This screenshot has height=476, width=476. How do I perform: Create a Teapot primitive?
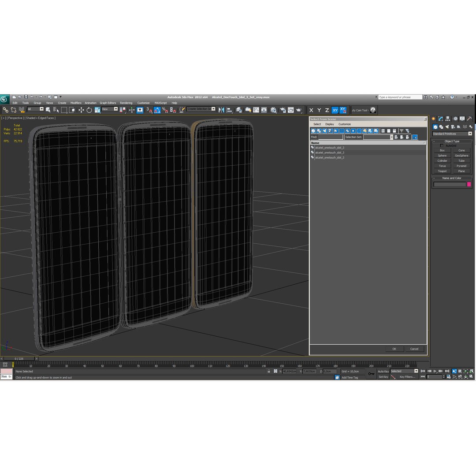coord(442,171)
